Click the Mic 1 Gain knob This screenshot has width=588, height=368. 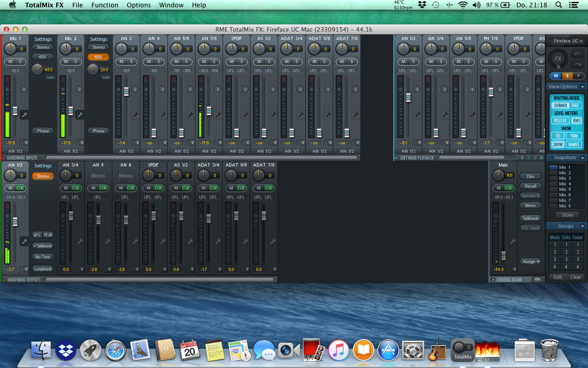[x=37, y=69]
